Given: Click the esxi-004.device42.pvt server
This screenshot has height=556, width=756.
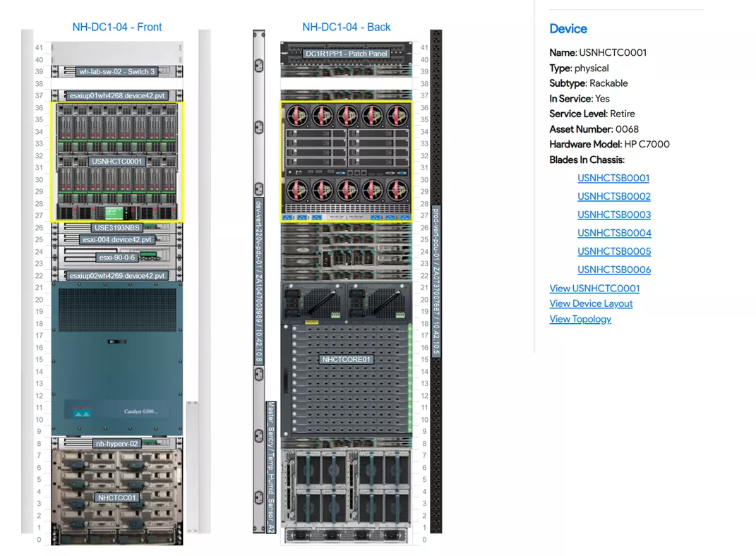Looking at the screenshot, I should (x=116, y=240).
